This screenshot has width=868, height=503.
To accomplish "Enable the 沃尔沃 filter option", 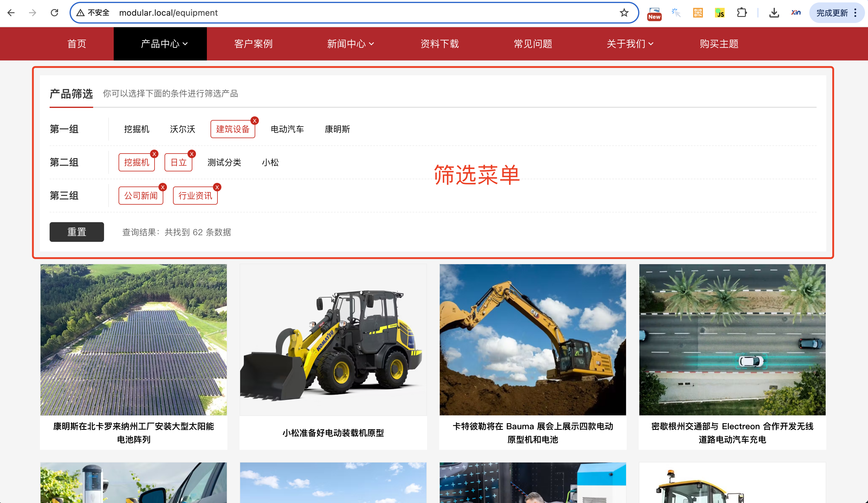I will coord(183,129).
